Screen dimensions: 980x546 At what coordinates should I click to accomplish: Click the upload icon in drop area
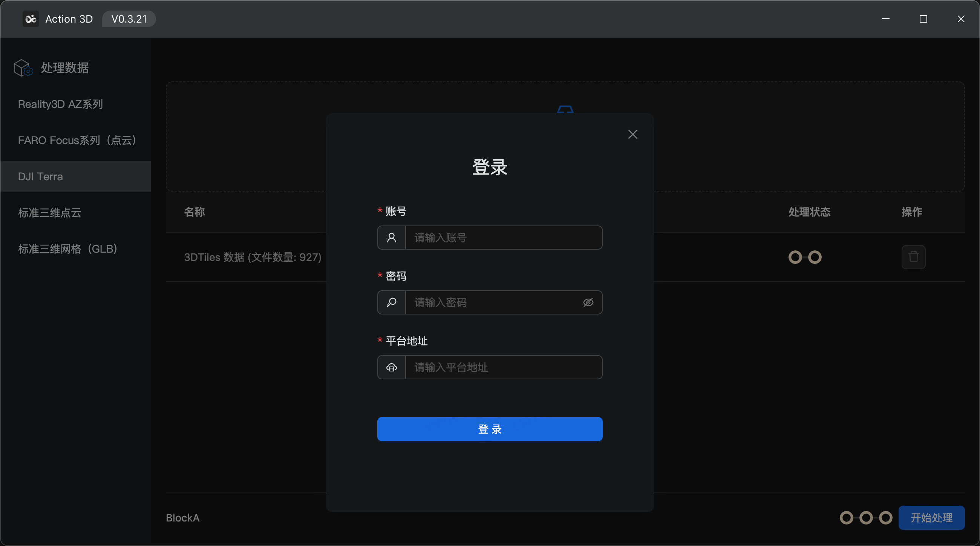click(x=565, y=110)
